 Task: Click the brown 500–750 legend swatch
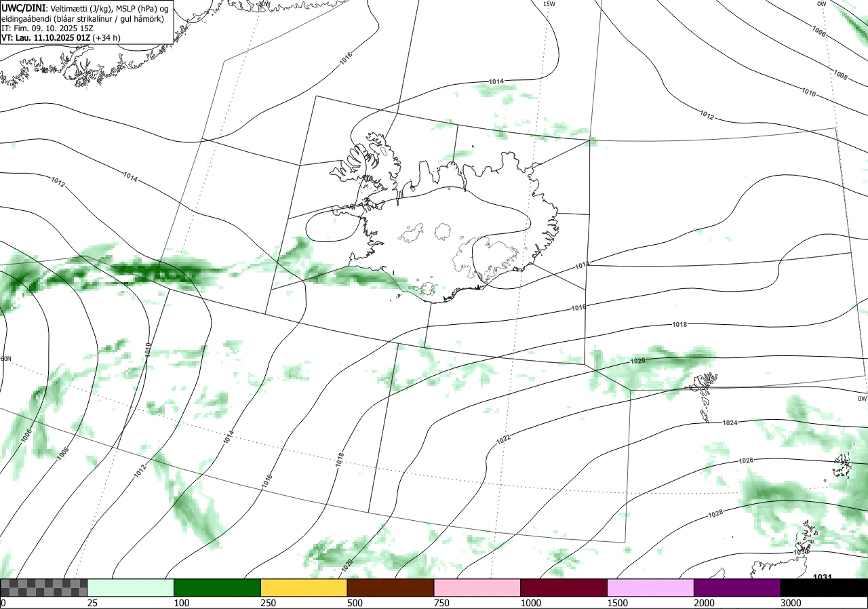[x=391, y=587]
